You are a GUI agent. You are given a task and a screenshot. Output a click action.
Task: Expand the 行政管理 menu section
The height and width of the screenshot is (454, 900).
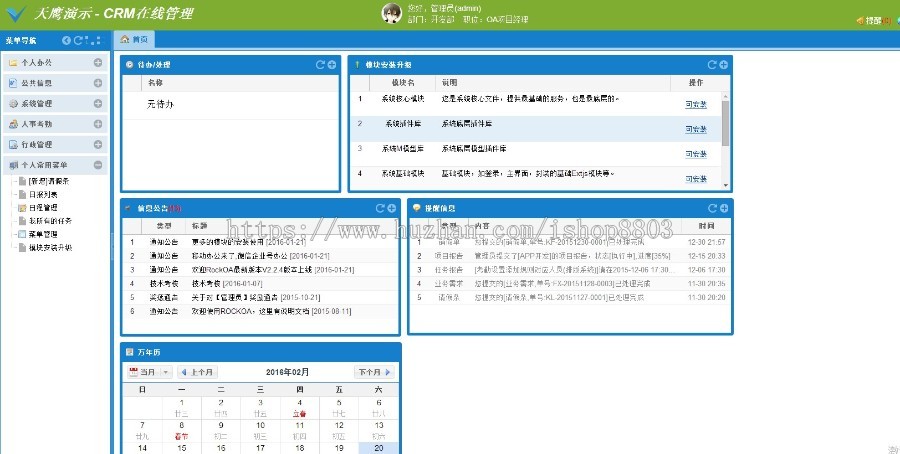click(x=98, y=145)
